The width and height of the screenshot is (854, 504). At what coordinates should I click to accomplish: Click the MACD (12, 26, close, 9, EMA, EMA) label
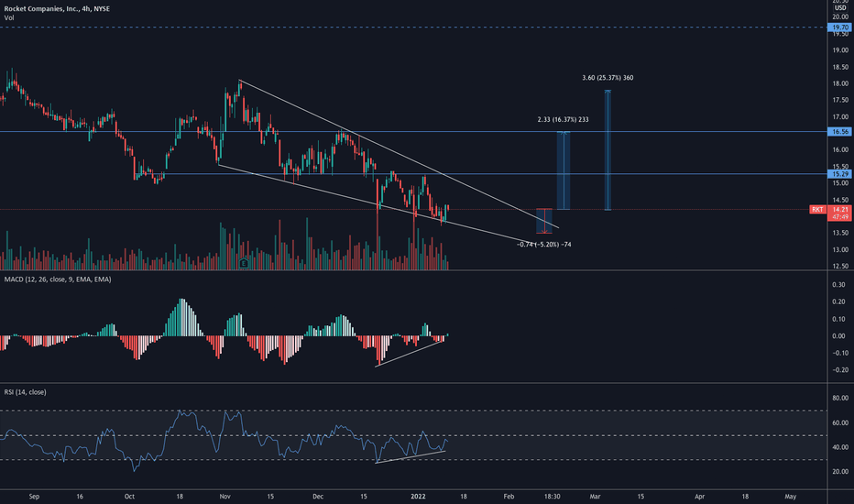(x=58, y=279)
